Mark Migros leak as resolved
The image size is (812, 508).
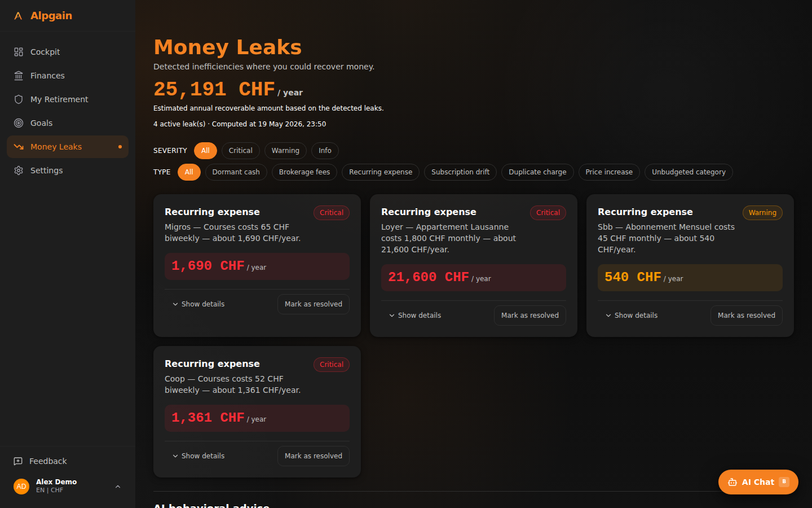(314, 304)
